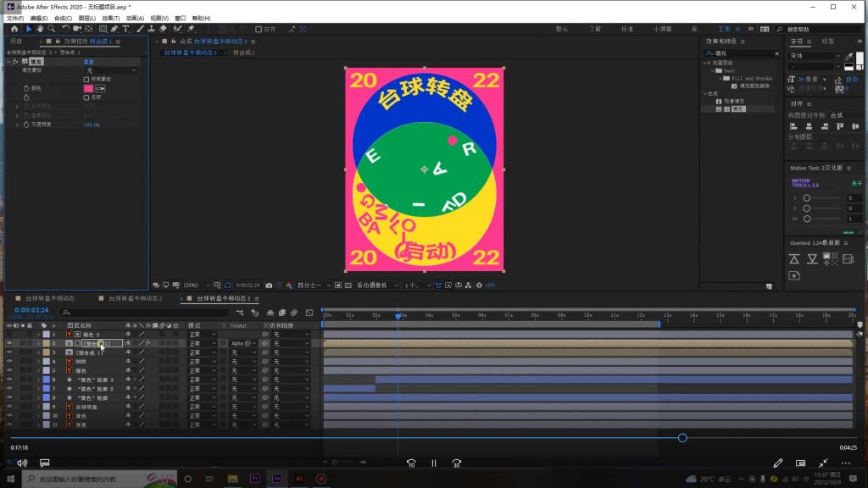
Task: Check the 所有蒙版 checkbox
Action: tap(86, 79)
